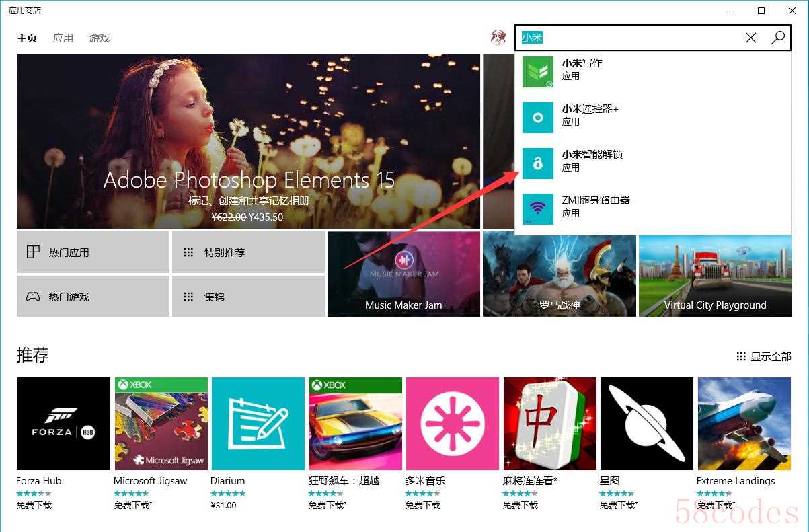809x532 pixels.
Task: Open 特别推荐 category
Action: (248, 252)
